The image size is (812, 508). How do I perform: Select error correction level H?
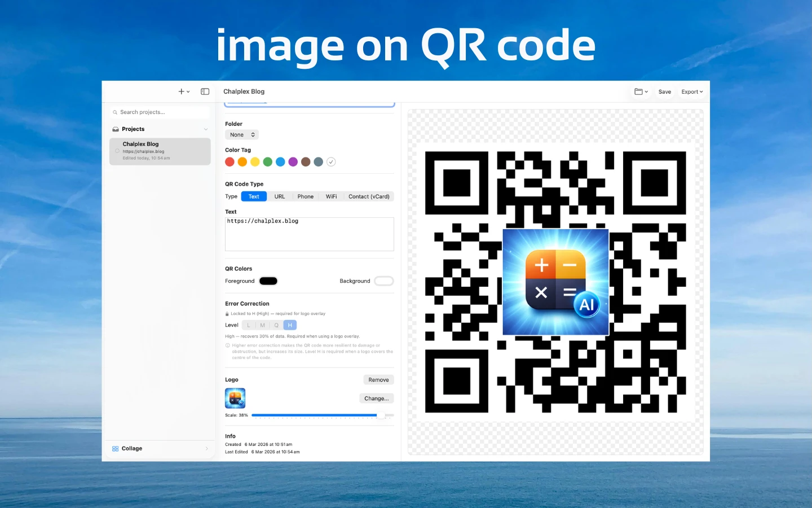pyautogui.click(x=290, y=325)
